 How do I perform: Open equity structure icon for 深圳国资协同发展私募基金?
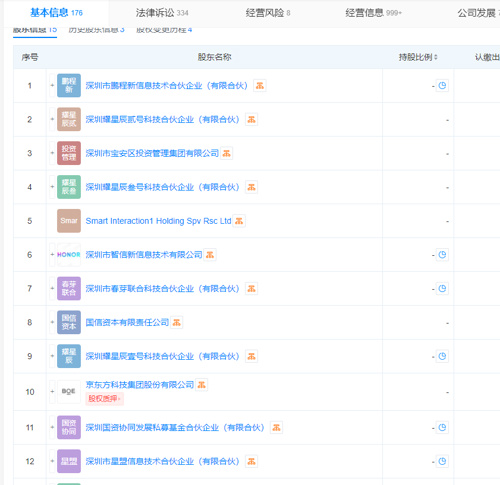coord(276,427)
